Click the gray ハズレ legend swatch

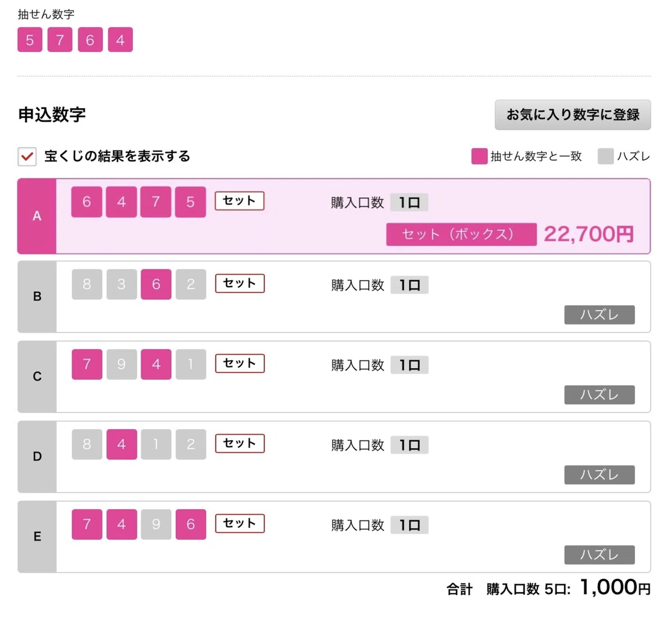tap(606, 156)
